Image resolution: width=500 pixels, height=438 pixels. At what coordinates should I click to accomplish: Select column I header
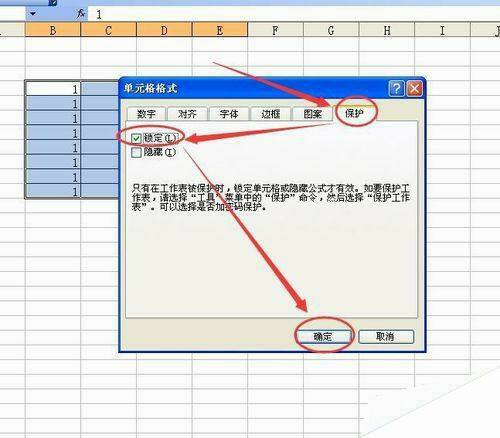pos(442,30)
